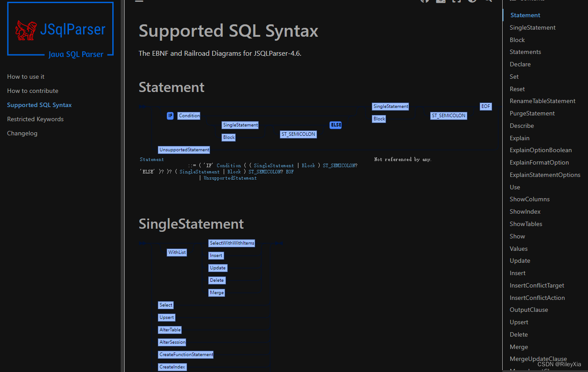Open ExplainOptionBoolean in contents sidebar
Viewport: 588px width, 372px height.
(541, 150)
